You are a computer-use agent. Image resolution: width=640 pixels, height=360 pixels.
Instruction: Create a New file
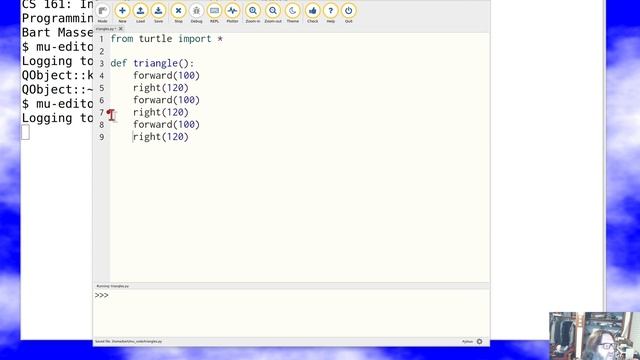coord(122,13)
